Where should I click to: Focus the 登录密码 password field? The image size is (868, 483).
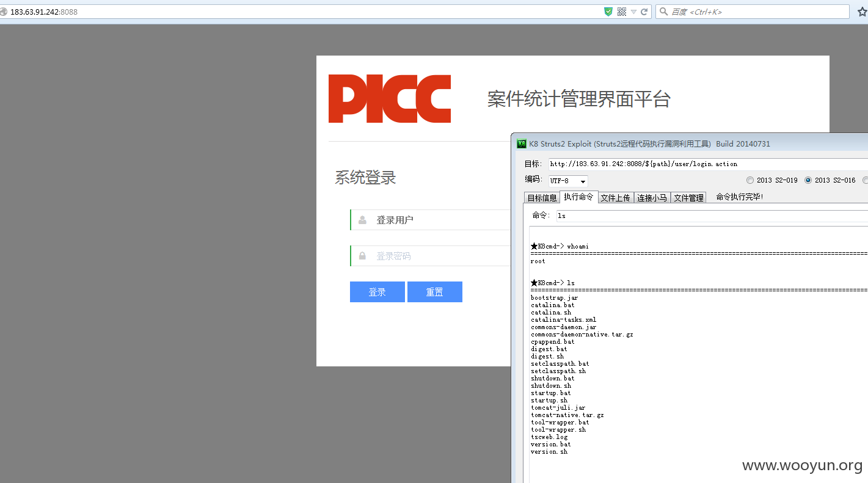click(x=431, y=256)
